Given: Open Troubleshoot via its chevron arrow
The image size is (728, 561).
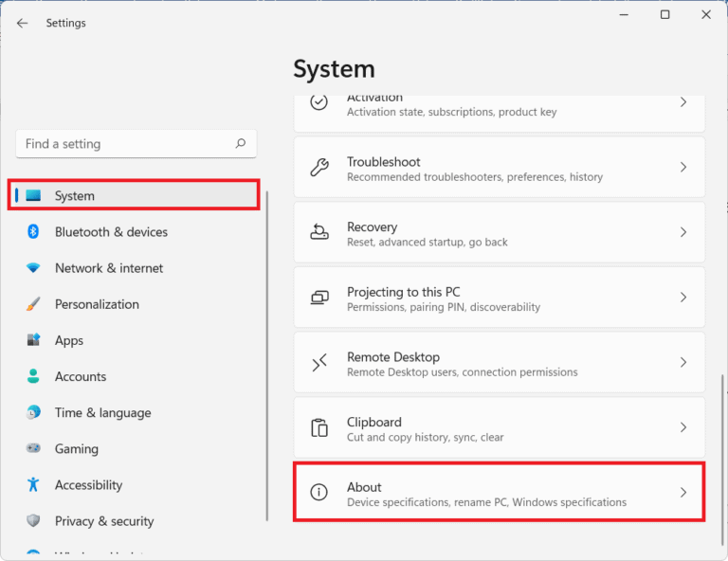Looking at the screenshot, I should pos(682,167).
